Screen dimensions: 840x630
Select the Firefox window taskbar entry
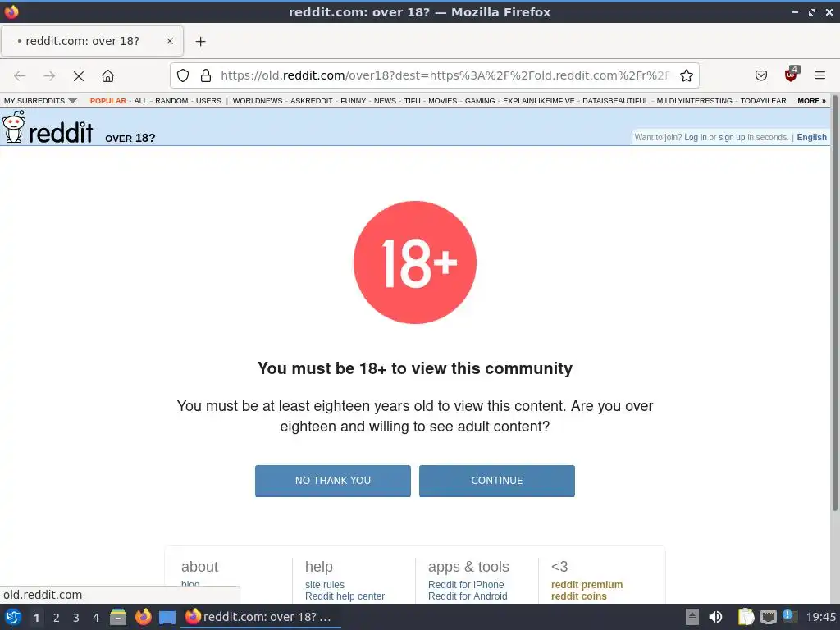click(260, 617)
